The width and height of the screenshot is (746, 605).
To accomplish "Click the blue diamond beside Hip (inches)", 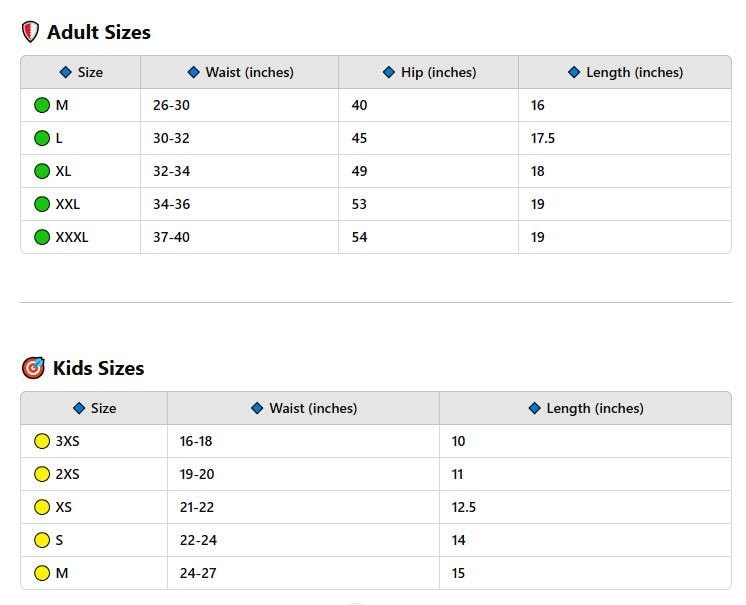I will 389,72.
